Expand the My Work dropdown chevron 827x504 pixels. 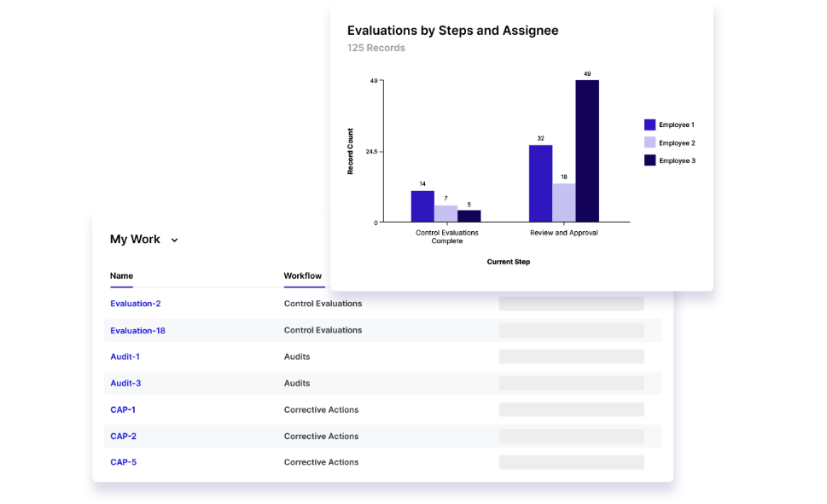tap(174, 240)
